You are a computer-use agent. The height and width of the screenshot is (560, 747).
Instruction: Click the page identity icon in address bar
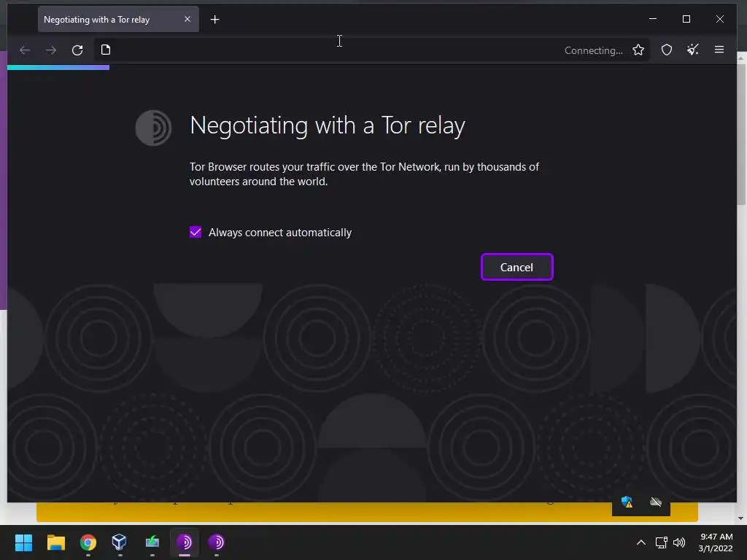click(x=106, y=50)
